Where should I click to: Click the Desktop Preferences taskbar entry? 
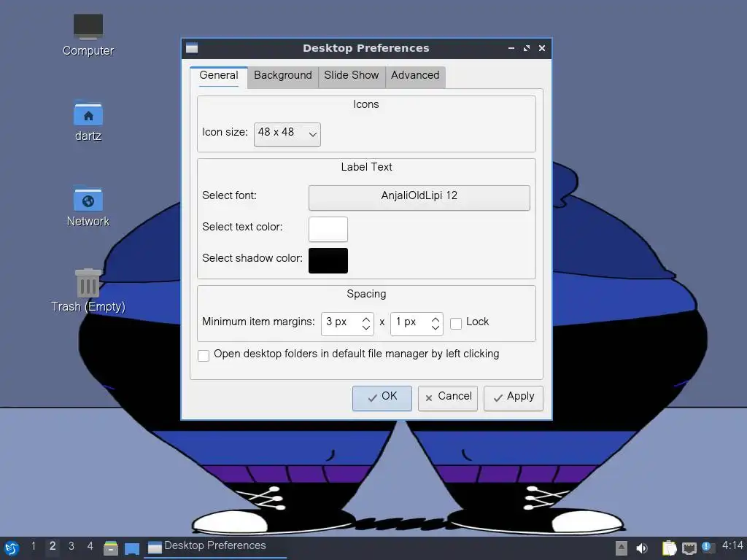(215, 547)
